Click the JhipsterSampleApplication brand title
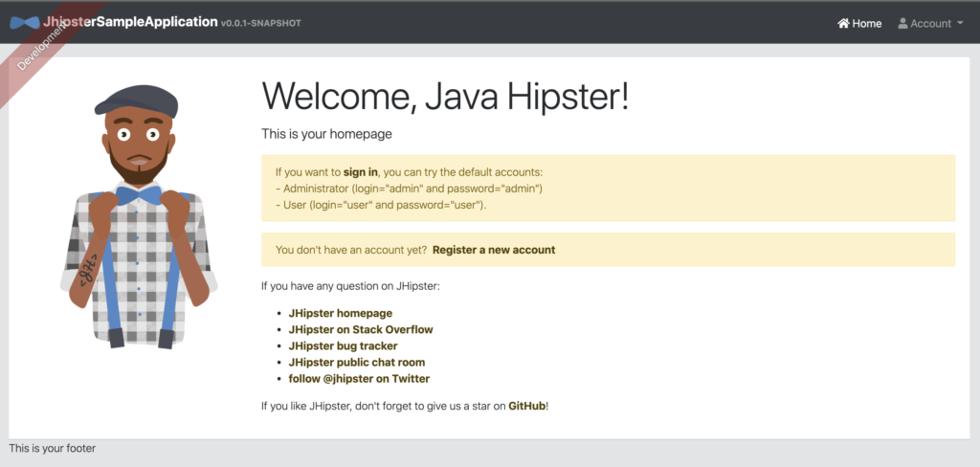This screenshot has width=980, height=467. tap(130, 22)
